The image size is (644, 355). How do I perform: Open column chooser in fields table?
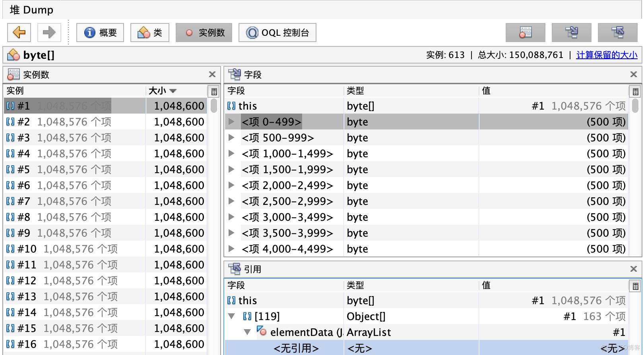coord(635,92)
